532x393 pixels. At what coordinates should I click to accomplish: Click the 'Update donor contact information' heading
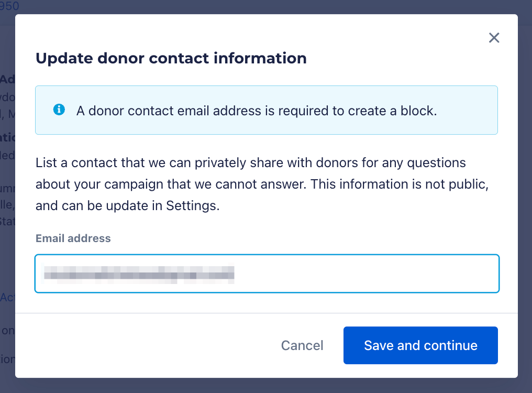171,58
